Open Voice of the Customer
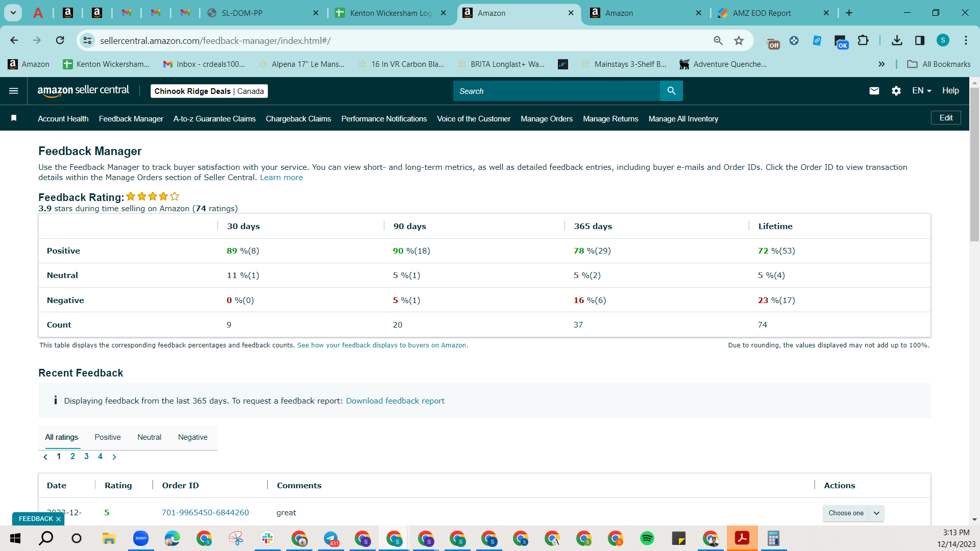This screenshot has height=551, width=980. pyautogui.click(x=474, y=119)
